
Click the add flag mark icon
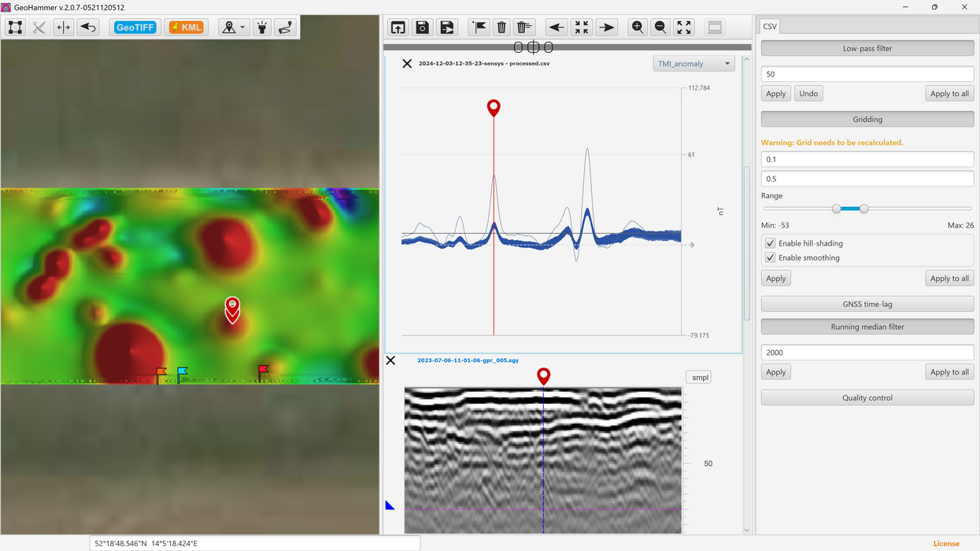(x=479, y=28)
